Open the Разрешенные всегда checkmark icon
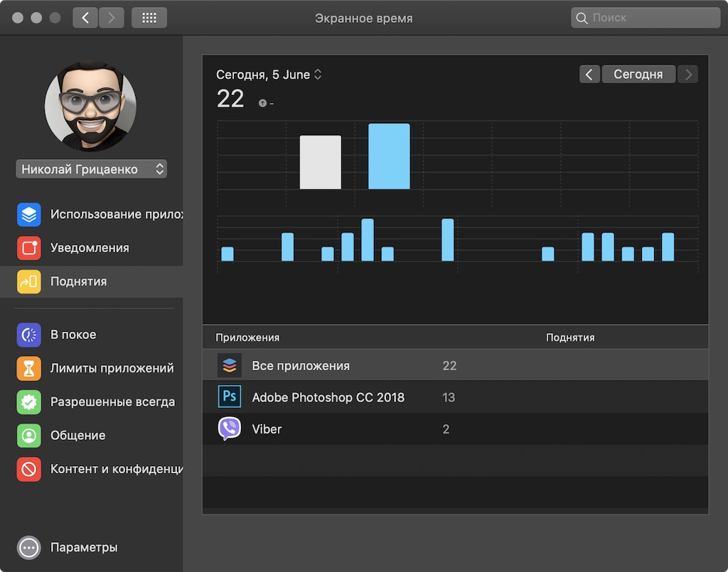 28,401
